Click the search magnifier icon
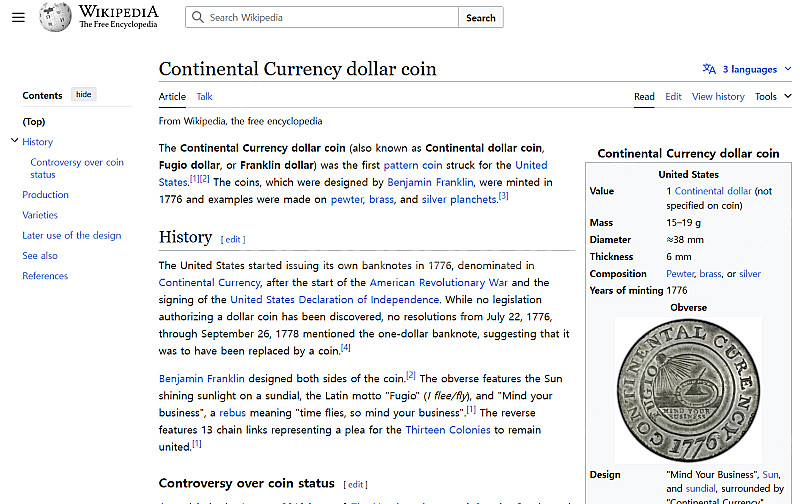Viewport: 800px width, 504px height. [x=197, y=17]
